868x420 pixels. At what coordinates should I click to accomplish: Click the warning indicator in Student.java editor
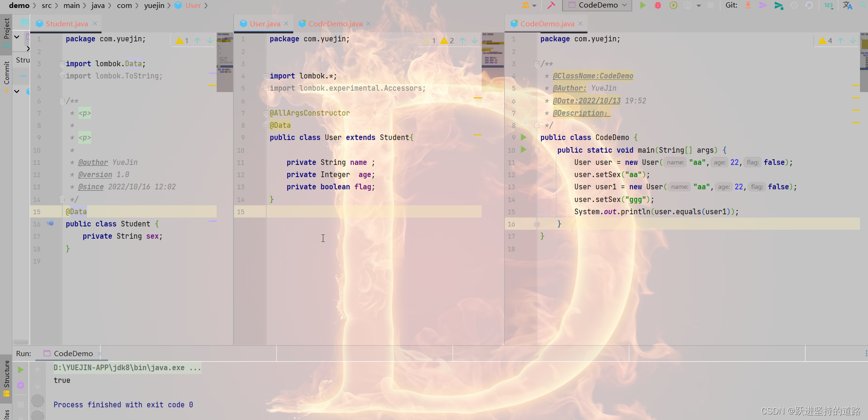click(182, 40)
